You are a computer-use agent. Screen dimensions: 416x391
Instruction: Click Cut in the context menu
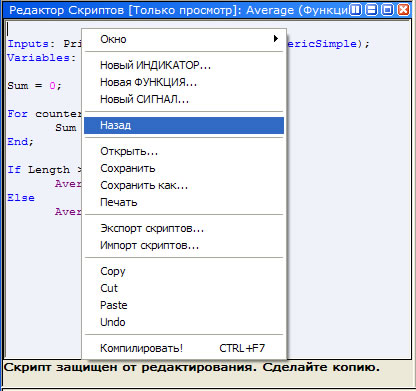[184, 288]
